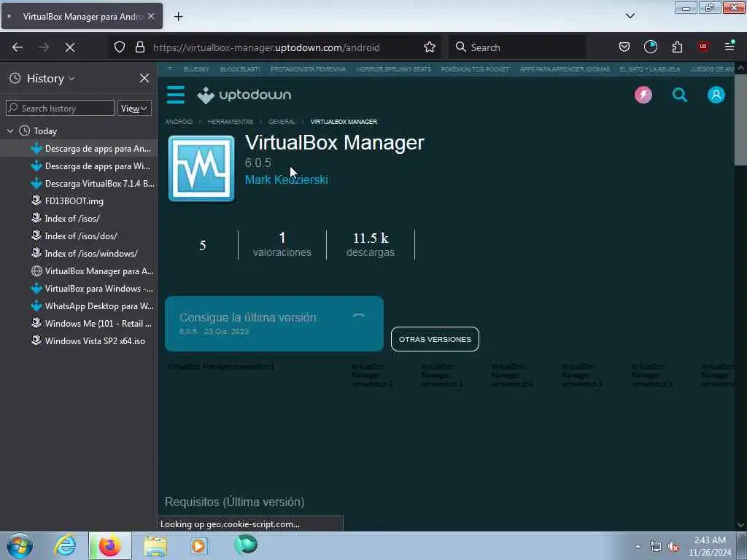This screenshot has height=560, width=747.
Task: Open the View sorting dropdown
Action: [x=134, y=108]
